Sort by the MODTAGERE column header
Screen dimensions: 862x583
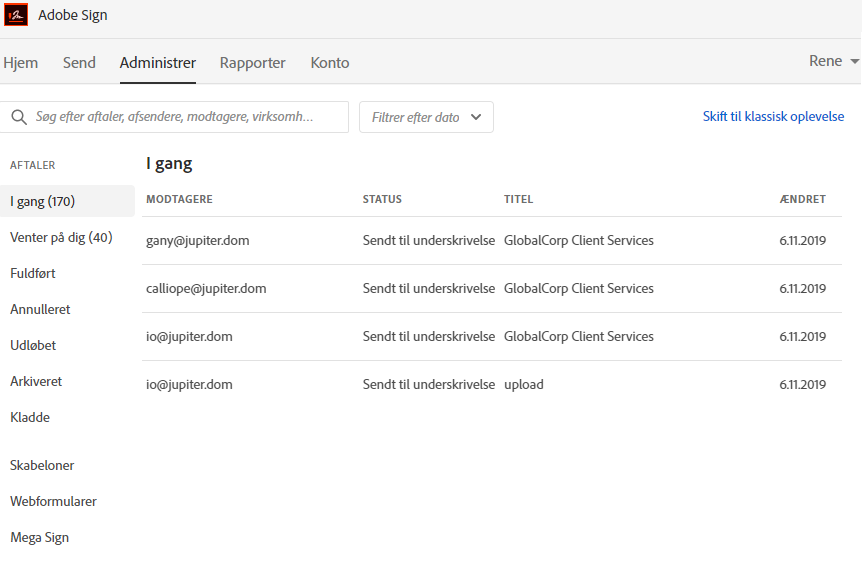[179, 199]
